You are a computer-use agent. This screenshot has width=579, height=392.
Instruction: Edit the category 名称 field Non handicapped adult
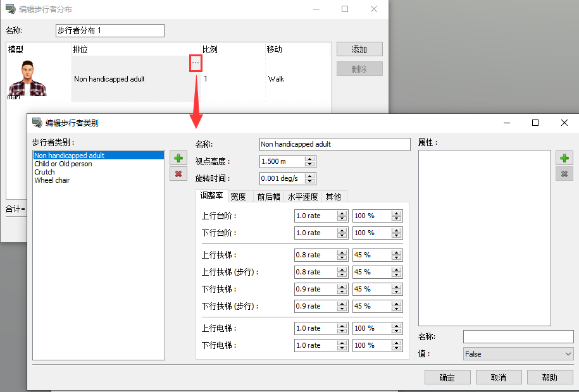tap(335, 144)
